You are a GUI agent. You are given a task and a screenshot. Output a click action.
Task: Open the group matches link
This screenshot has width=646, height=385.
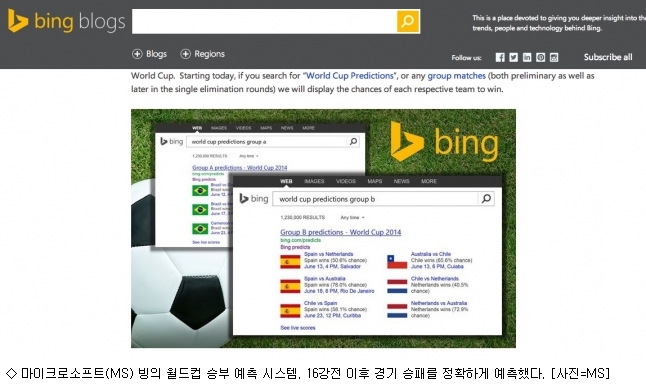point(456,76)
